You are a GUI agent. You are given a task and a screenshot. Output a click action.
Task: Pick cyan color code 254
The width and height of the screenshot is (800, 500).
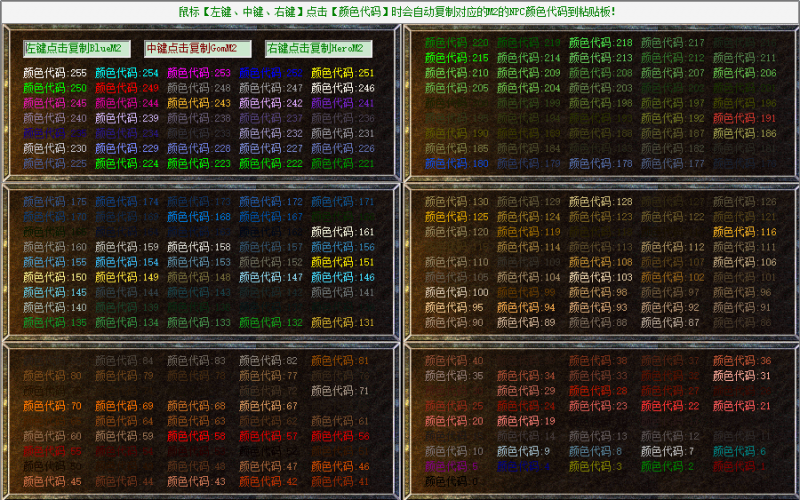pyautogui.click(x=126, y=73)
